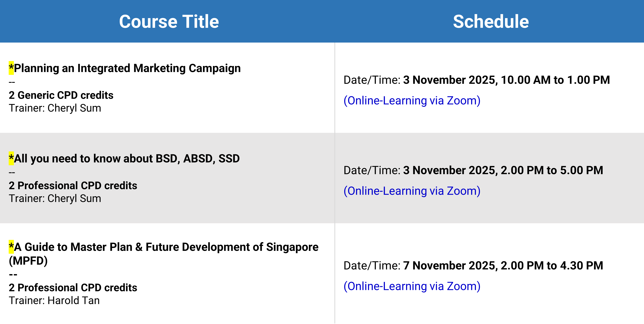Click the Schedule column header
Screen dimensions: 644x324
pyautogui.click(x=491, y=21)
